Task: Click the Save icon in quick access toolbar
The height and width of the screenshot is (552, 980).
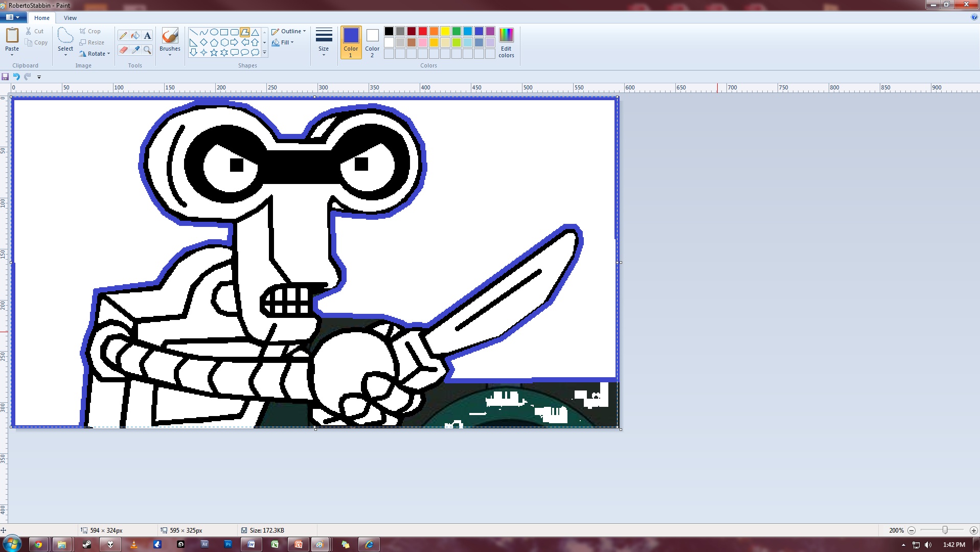Action: pos(5,77)
